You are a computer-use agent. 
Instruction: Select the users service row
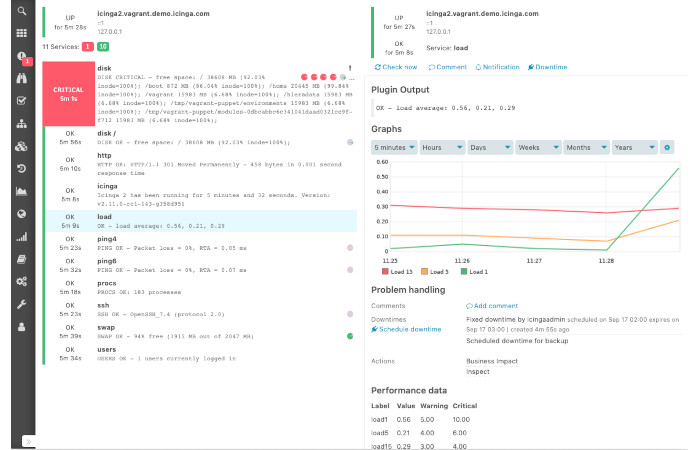[x=200, y=354]
